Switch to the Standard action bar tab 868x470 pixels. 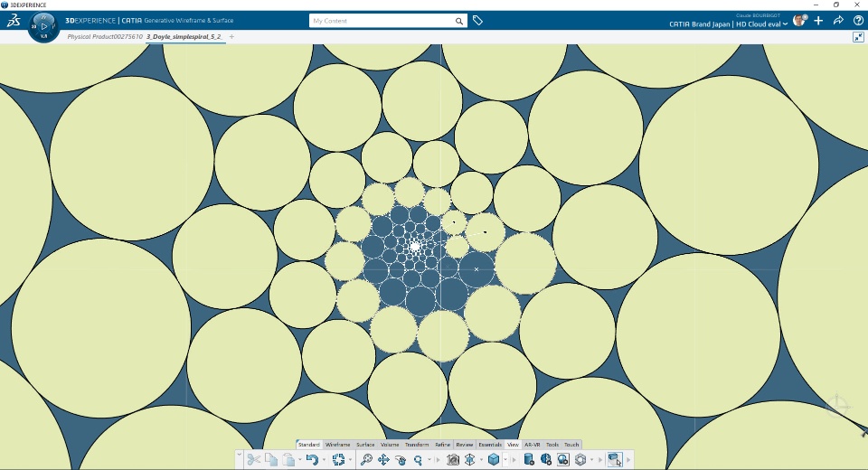pos(309,445)
